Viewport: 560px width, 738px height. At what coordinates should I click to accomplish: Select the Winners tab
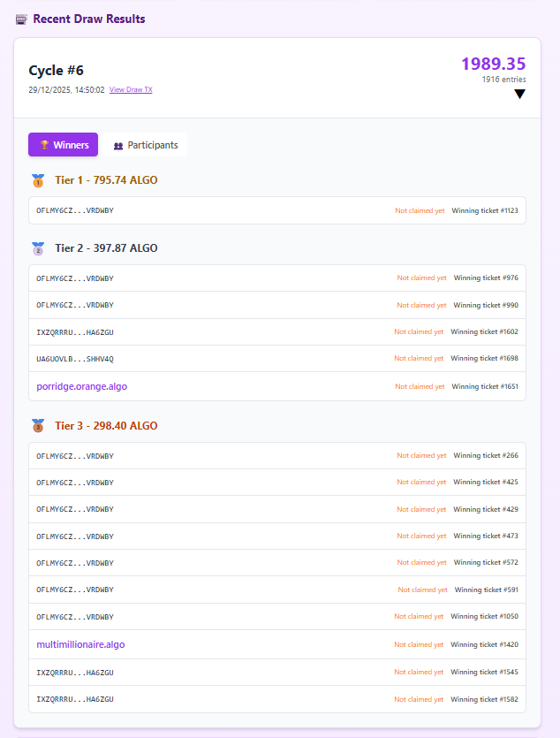click(x=63, y=144)
